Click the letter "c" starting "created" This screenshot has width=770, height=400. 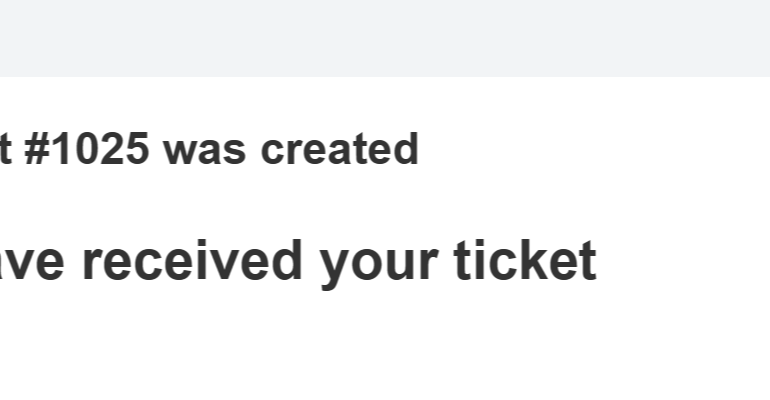[271, 152]
